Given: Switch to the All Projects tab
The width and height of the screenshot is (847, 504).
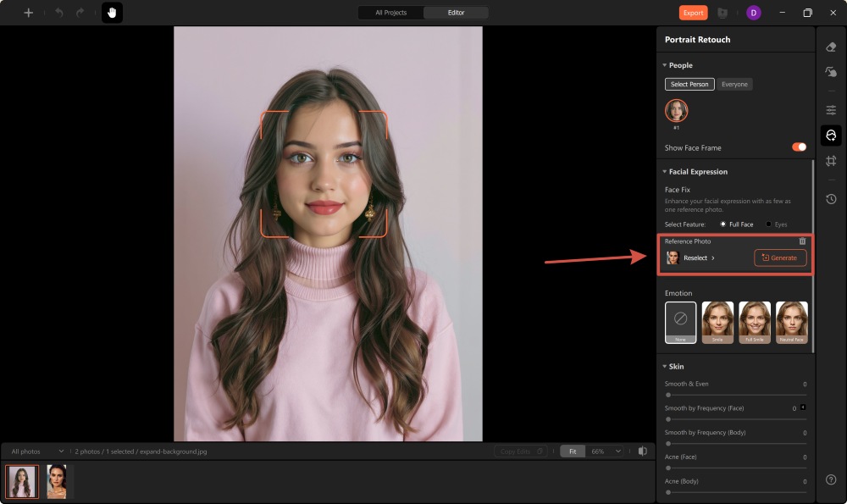Looking at the screenshot, I should [390, 13].
